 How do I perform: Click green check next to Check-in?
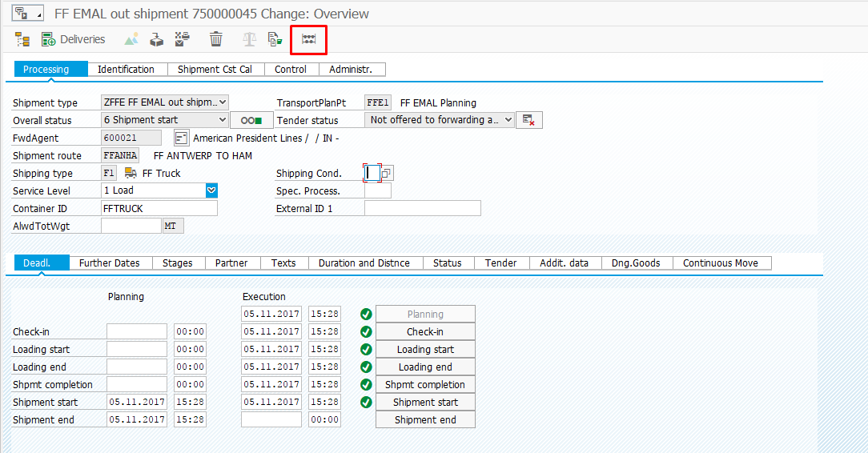click(x=366, y=332)
